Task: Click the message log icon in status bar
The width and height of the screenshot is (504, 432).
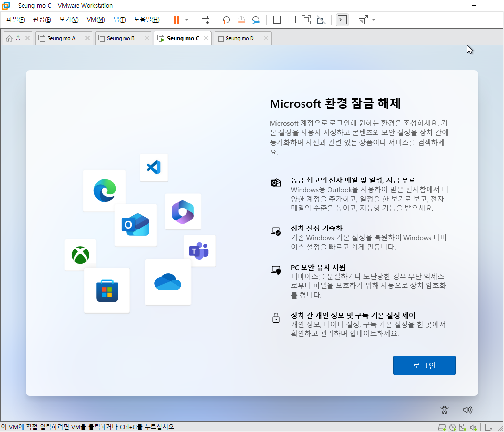Action: (x=489, y=427)
